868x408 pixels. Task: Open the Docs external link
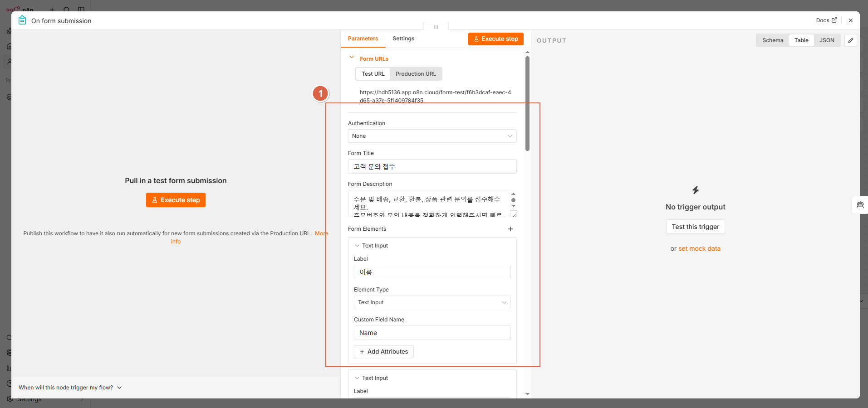click(x=826, y=20)
